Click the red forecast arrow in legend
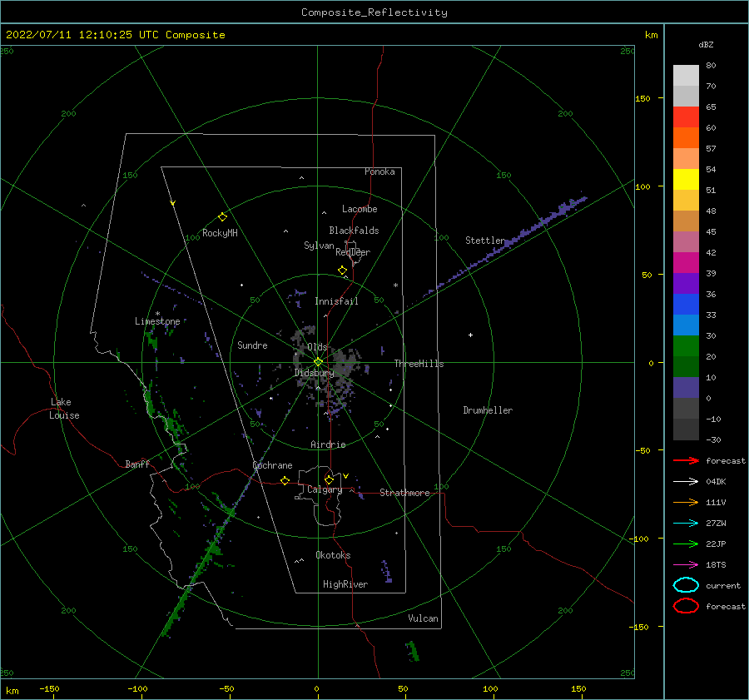The image size is (749, 700). [686, 460]
